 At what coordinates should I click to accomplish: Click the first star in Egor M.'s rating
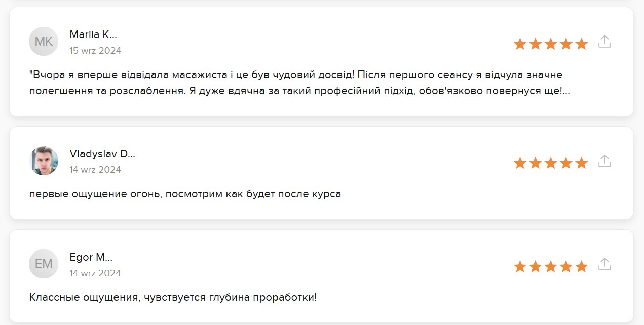[520, 267]
